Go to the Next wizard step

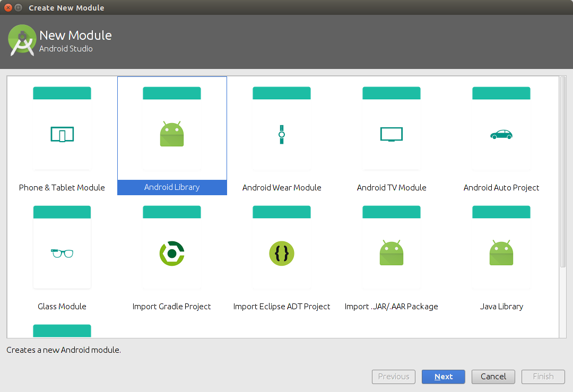(x=443, y=377)
